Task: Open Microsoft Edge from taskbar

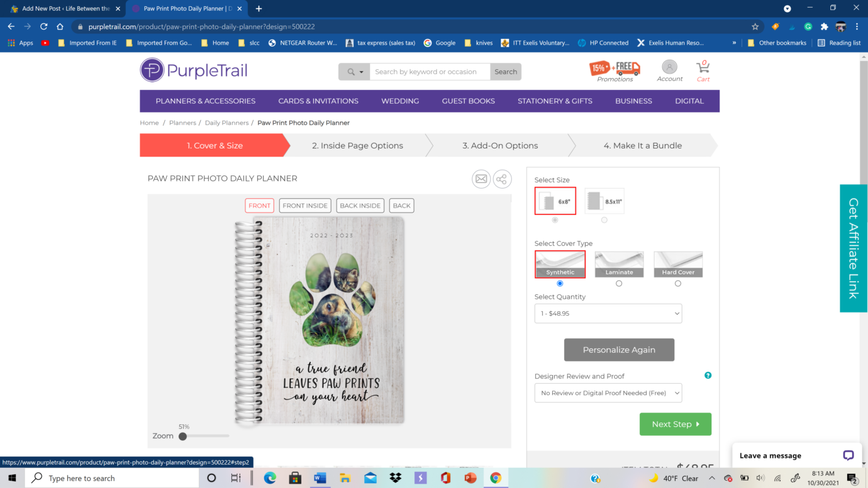Action: pyautogui.click(x=270, y=478)
